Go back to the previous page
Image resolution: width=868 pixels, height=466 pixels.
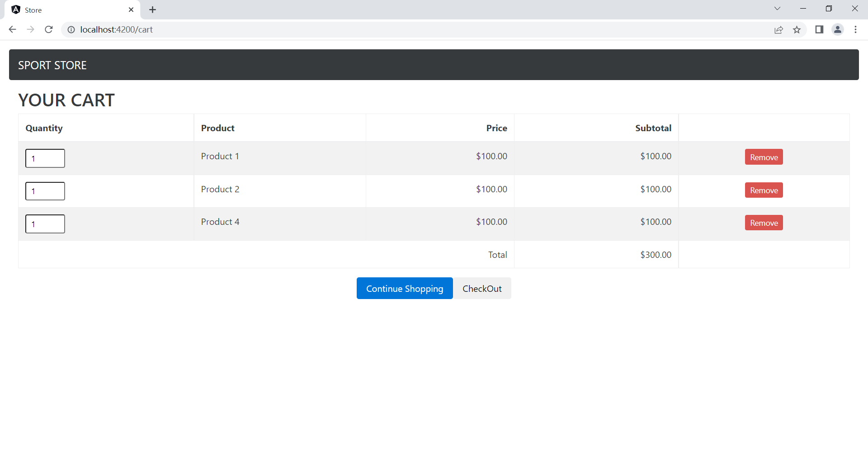(x=12, y=29)
